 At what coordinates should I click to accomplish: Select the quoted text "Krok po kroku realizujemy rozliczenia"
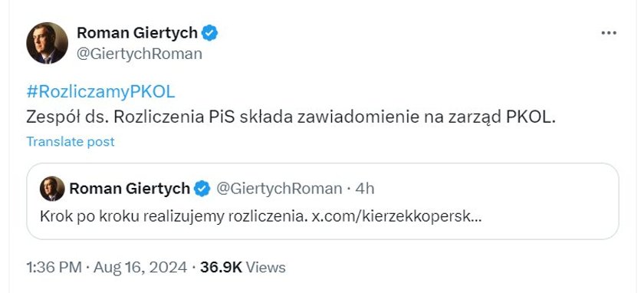click(174, 216)
